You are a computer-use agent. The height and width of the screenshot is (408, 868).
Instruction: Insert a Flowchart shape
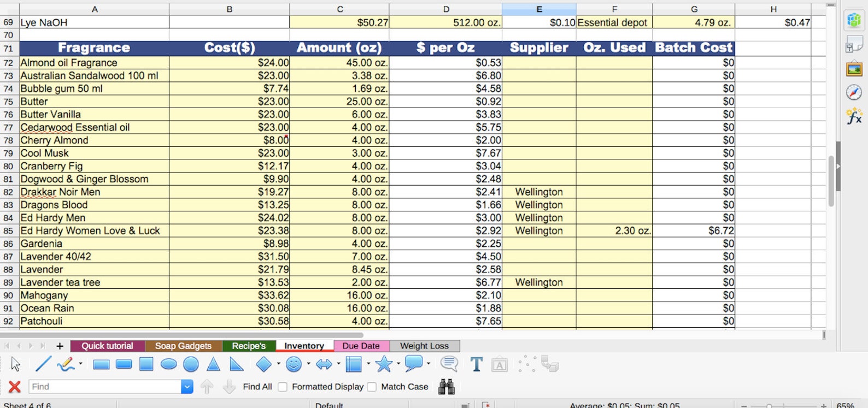(354, 364)
